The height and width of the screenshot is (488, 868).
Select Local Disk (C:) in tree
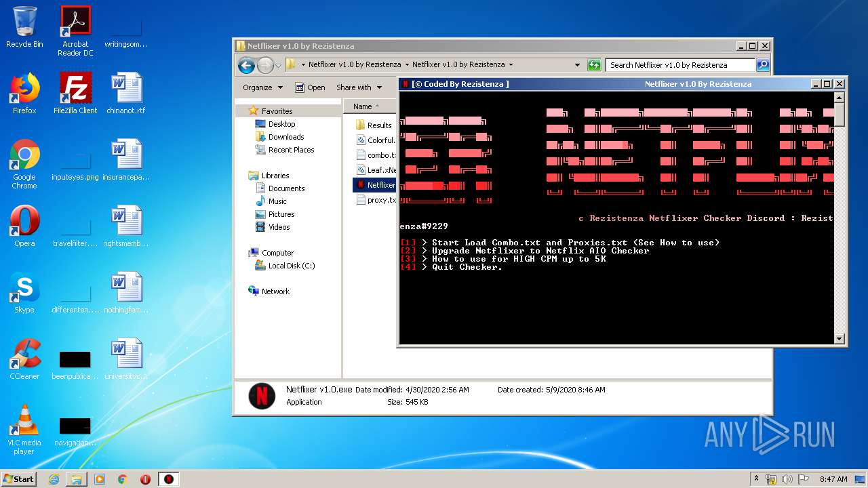click(x=285, y=266)
